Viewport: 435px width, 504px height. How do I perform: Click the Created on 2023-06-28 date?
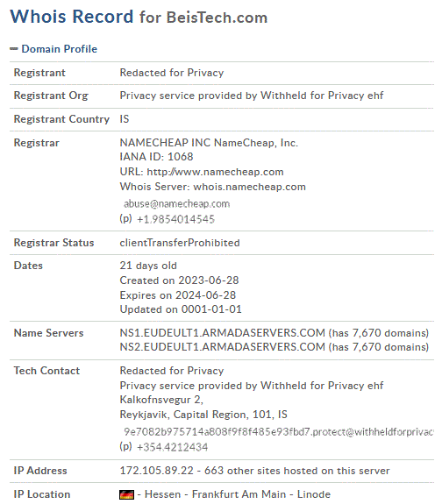179,280
